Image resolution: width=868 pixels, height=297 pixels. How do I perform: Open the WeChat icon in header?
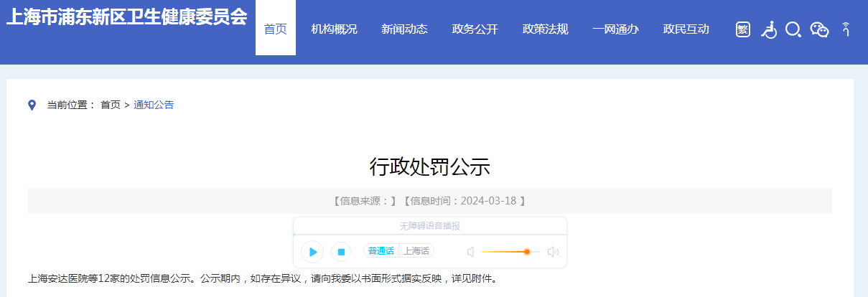pyautogui.click(x=819, y=29)
